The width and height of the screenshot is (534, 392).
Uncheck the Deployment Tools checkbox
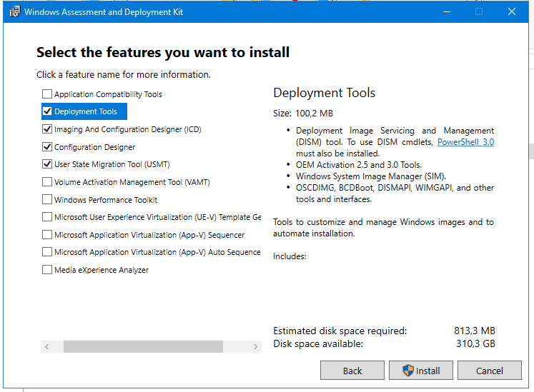(x=47, y=111)
